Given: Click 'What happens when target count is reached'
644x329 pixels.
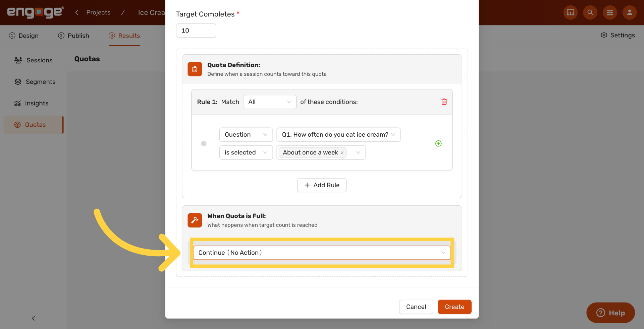Looking at the screenshot, I should 262,225.
